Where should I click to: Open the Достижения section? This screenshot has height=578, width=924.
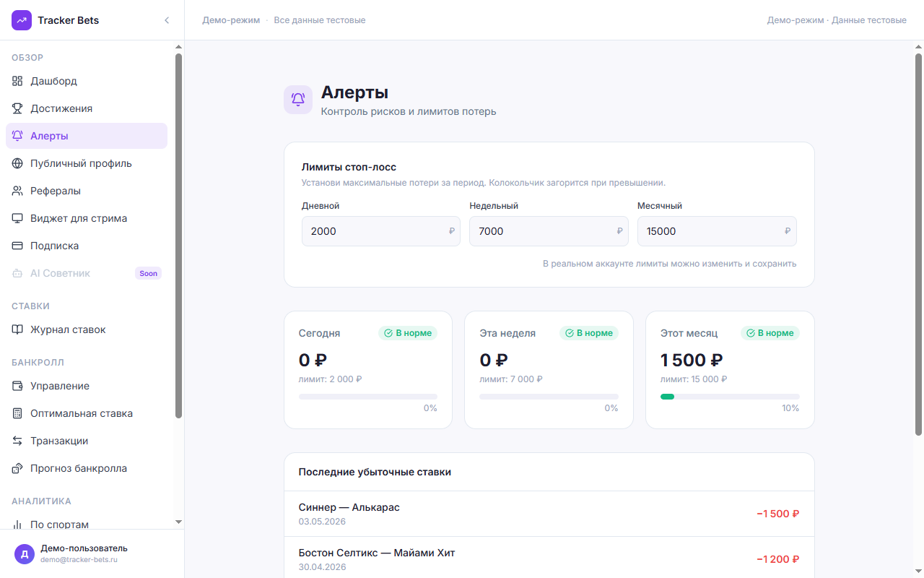87,108
